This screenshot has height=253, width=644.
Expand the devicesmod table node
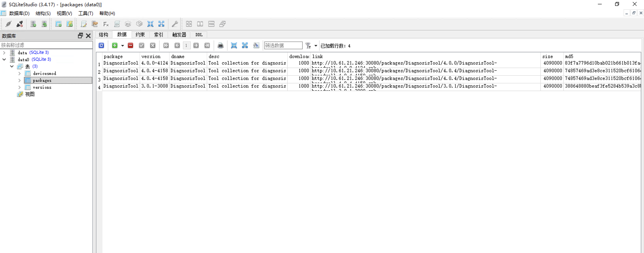(x=20, y=74)
